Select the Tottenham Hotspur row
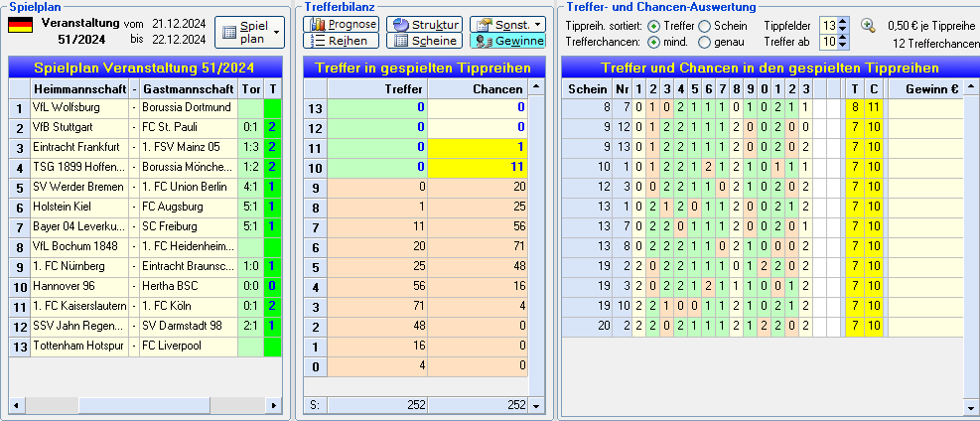This screenshot has width=980, height=421. coord(145,346)
